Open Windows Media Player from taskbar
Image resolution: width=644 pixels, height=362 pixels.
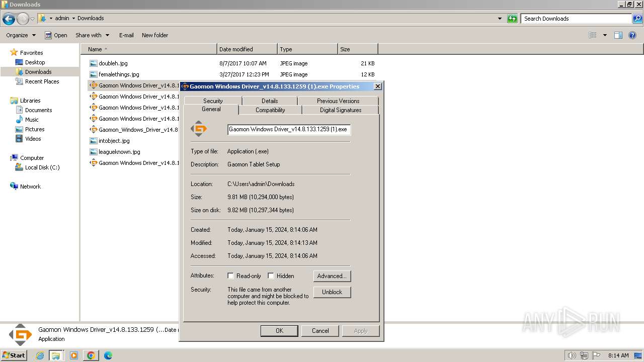pyautogui.click(x=74, y=355)
